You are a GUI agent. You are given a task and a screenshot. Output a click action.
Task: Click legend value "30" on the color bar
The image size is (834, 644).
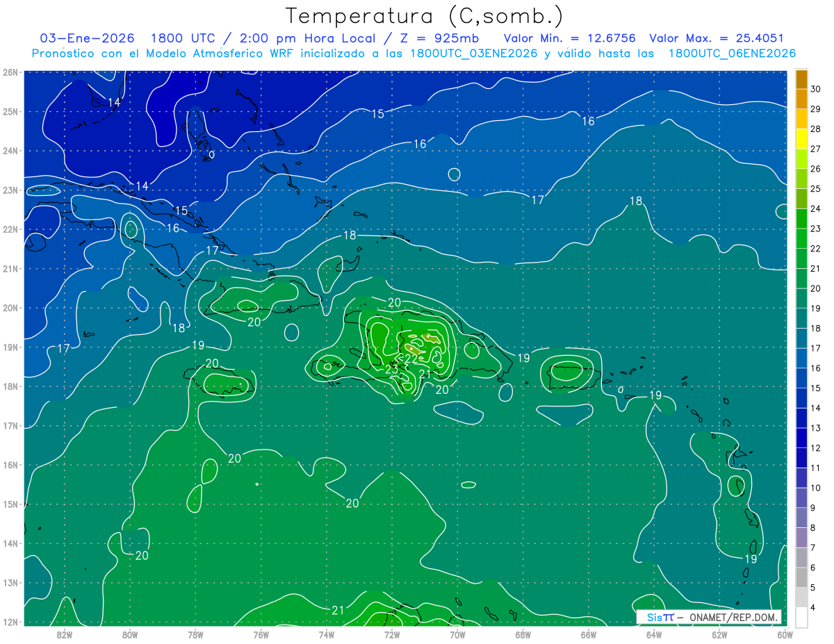(815, 90)
